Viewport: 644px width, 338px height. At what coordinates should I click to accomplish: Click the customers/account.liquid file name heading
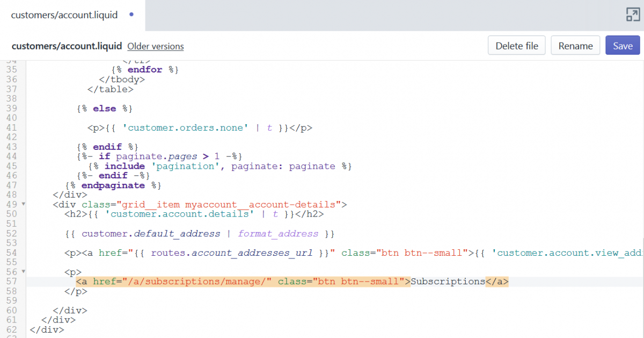(67, 46)
